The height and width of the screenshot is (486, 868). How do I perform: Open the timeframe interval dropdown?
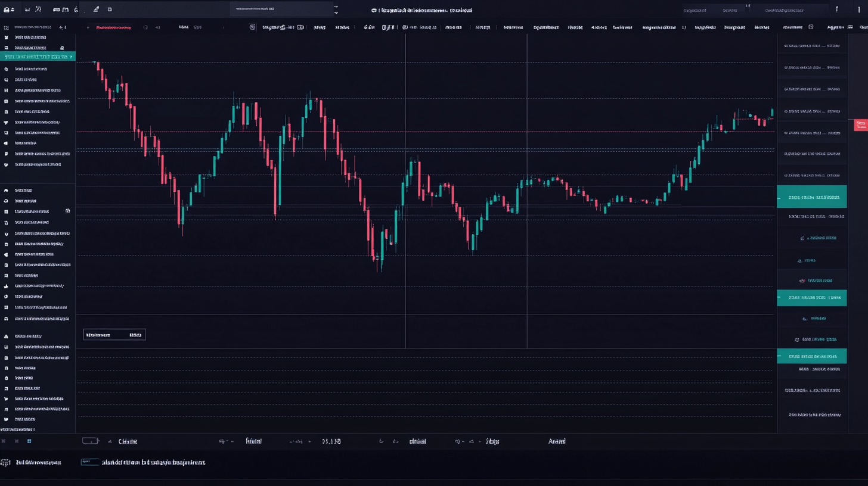click(x=184, y=27)
